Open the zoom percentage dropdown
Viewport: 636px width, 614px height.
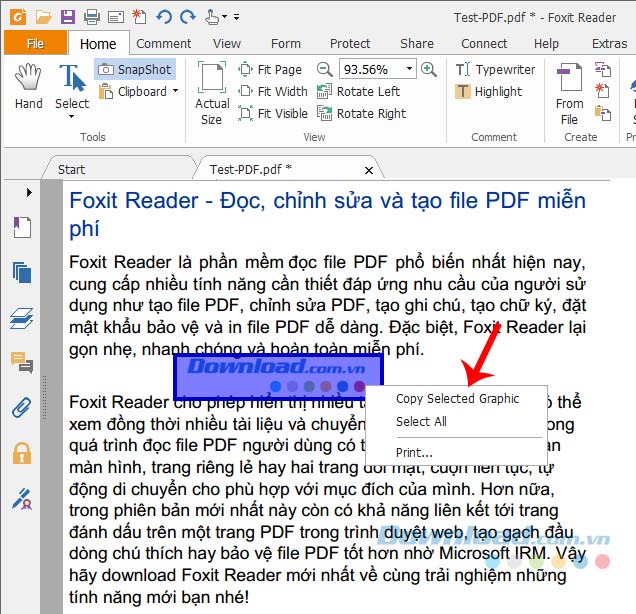click(x=410, y=69)
